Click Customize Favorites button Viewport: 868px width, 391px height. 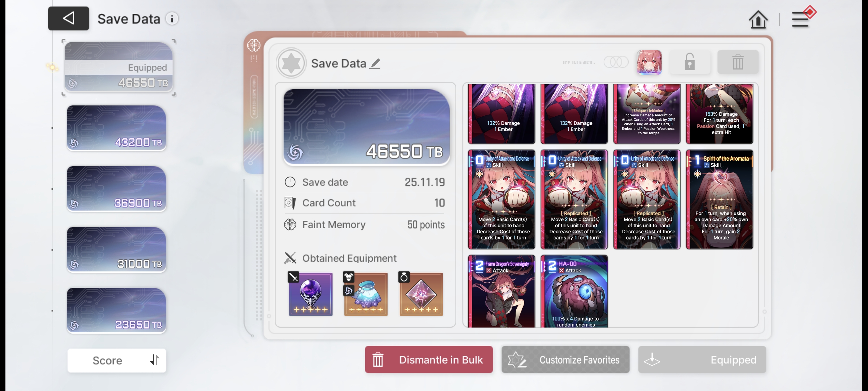pos(565,359)
